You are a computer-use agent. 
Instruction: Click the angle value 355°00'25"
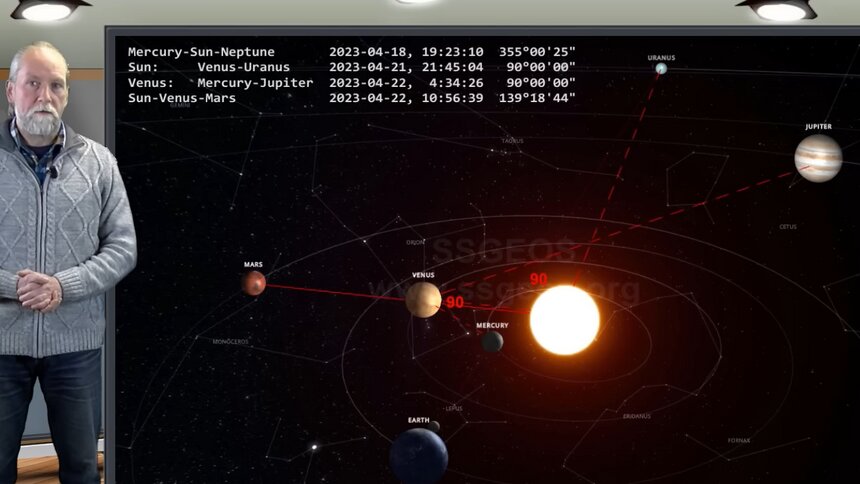[538, 52]
